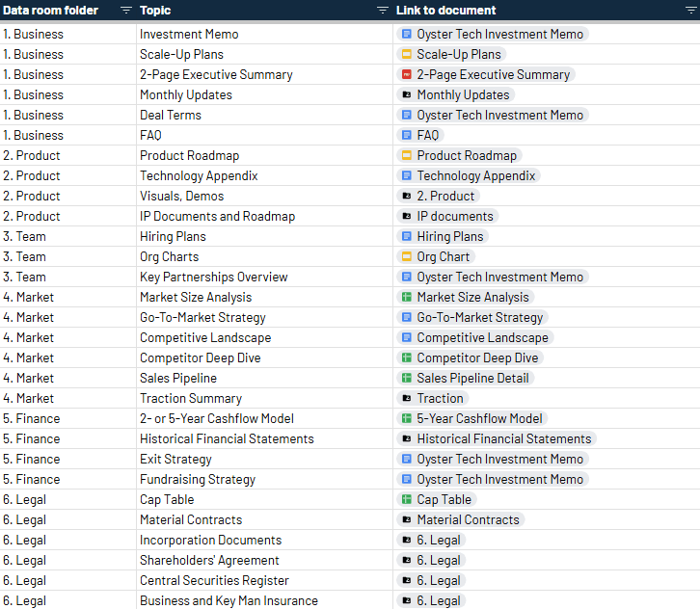Click folder icon beside Historical Financial Statements link

[x=407, y=438]
